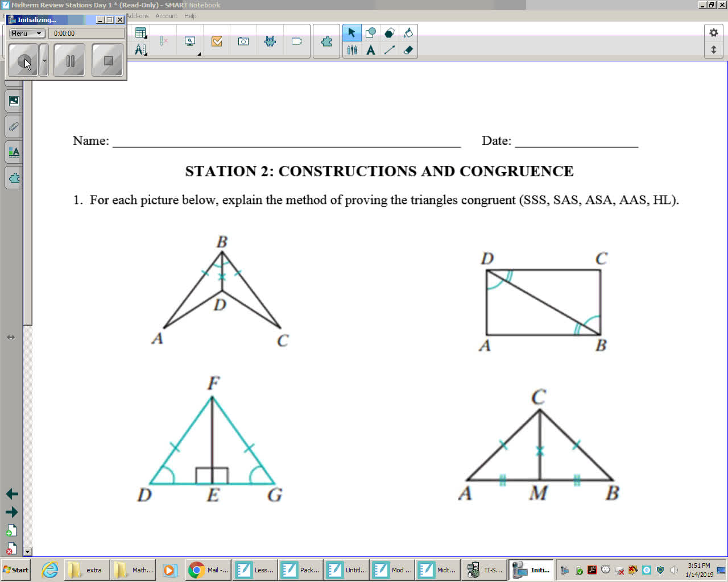The width and height of the screenshot is (728, 582).
Task: Select triangle ABC with midpoint M
Action: (539, 445)
